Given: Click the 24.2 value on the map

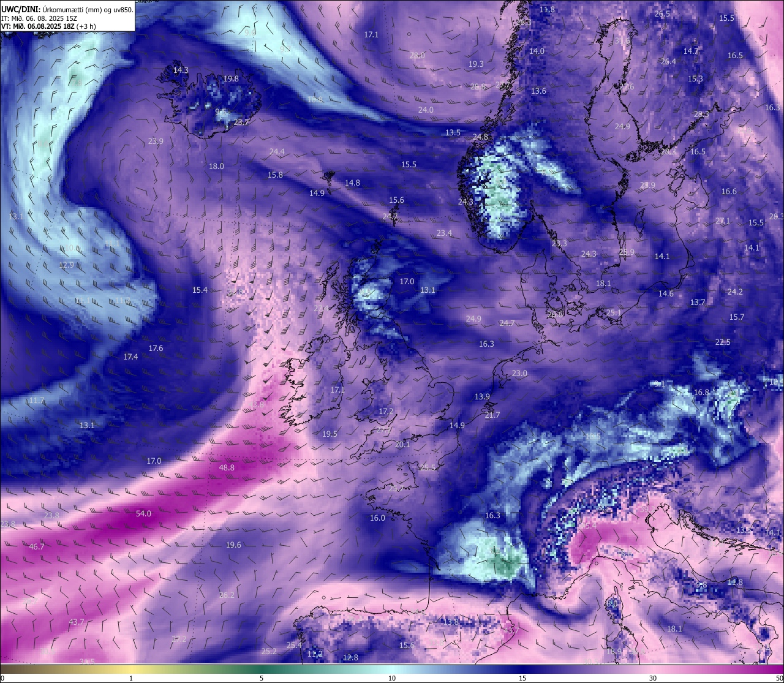Looking at the screenshot, I should [x=734, y=292].
